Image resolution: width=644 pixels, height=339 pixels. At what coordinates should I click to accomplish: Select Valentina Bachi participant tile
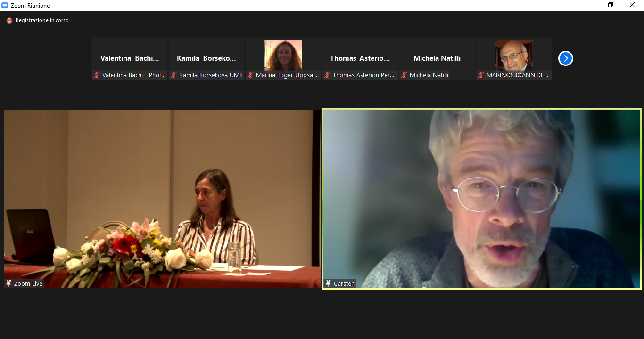click(130, 58)
